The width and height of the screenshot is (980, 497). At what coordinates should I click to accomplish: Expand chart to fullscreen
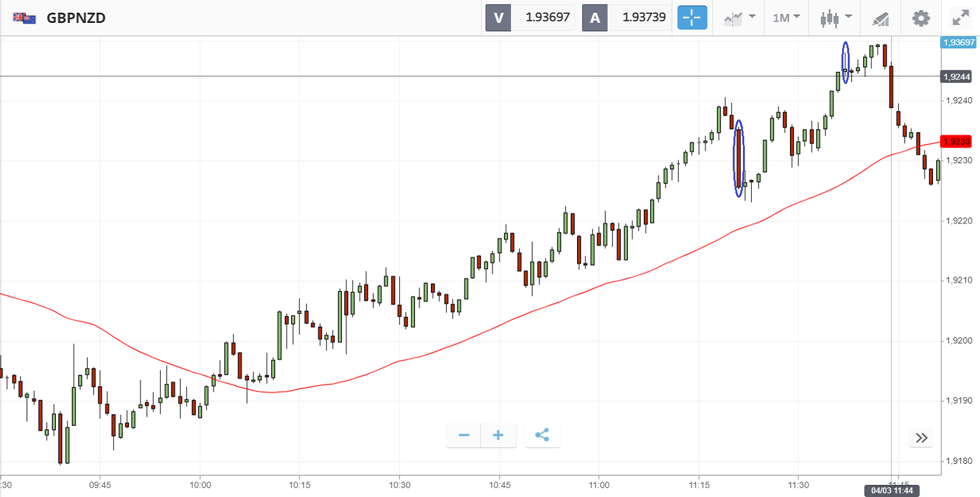click(x=960, y=18)
